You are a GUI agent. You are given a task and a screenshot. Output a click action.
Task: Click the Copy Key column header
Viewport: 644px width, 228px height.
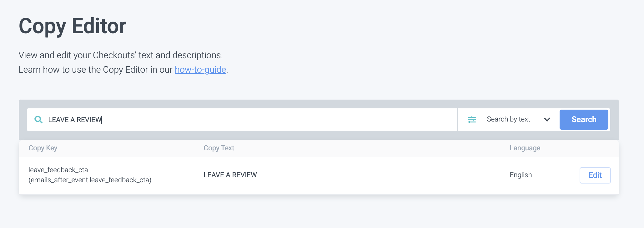(x=43, y=148)
